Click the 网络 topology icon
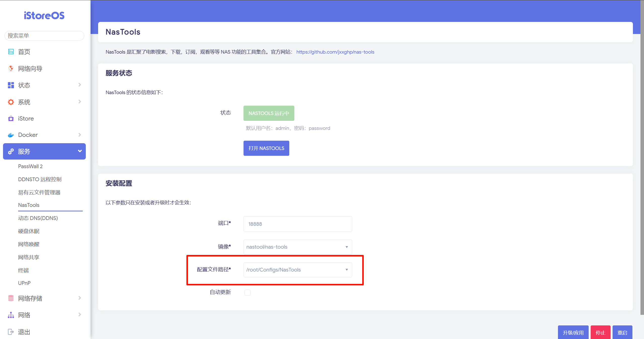 [x=11, y=315]
